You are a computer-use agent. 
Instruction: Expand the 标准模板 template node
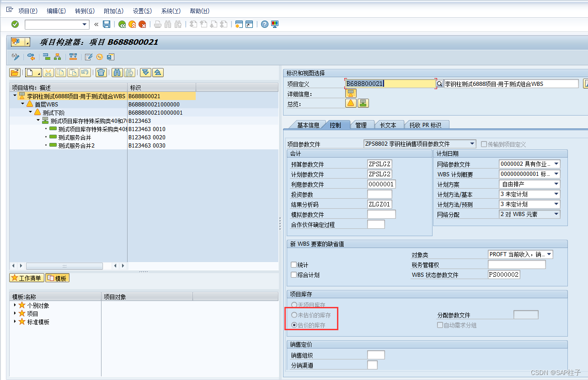pyautogui.click(x=15, y=322)
